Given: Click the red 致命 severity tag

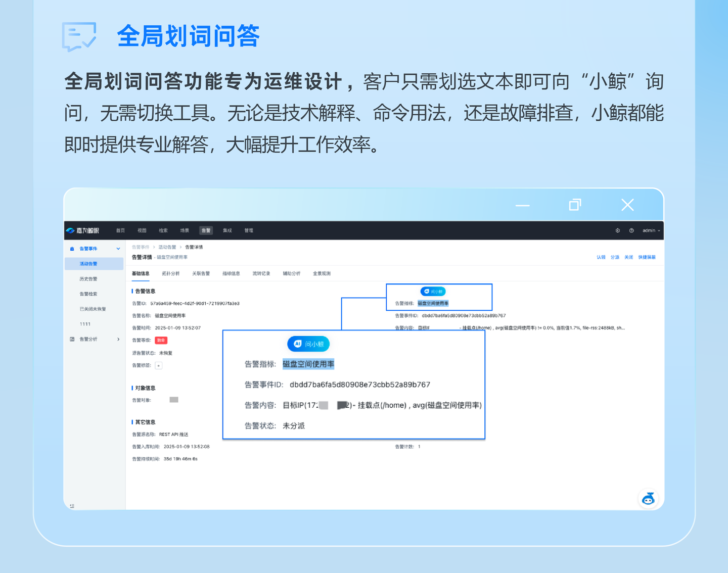Looking at the screenshot, I should pos(161,341).
